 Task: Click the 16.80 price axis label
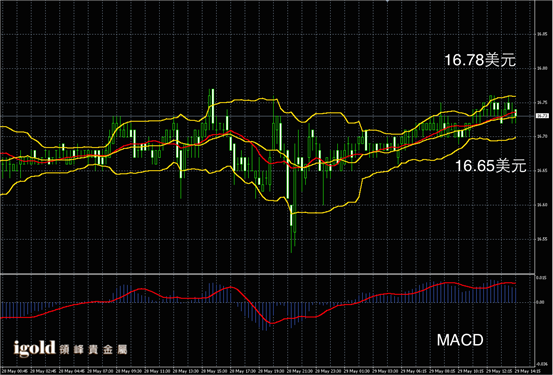coord(542,69)
